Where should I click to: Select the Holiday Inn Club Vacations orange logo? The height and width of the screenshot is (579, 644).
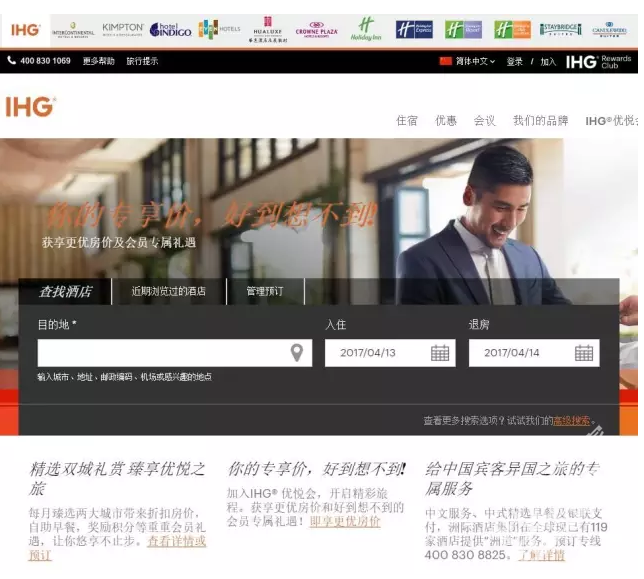(512, 30)
